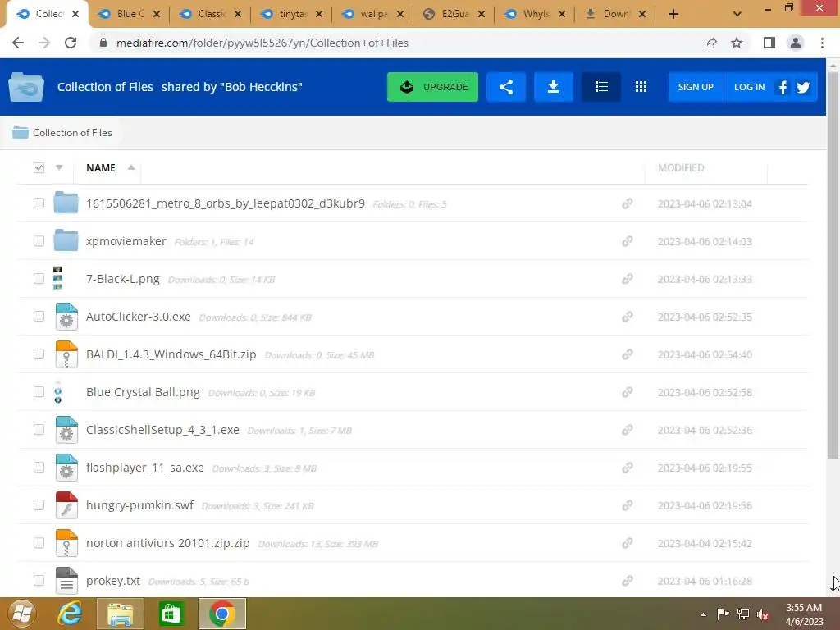Image resolution: width=840 pixels, height=630 pixels.
Task: Copy link icon for flashplayer_11_sa.exe
Action: pos(628,468)
